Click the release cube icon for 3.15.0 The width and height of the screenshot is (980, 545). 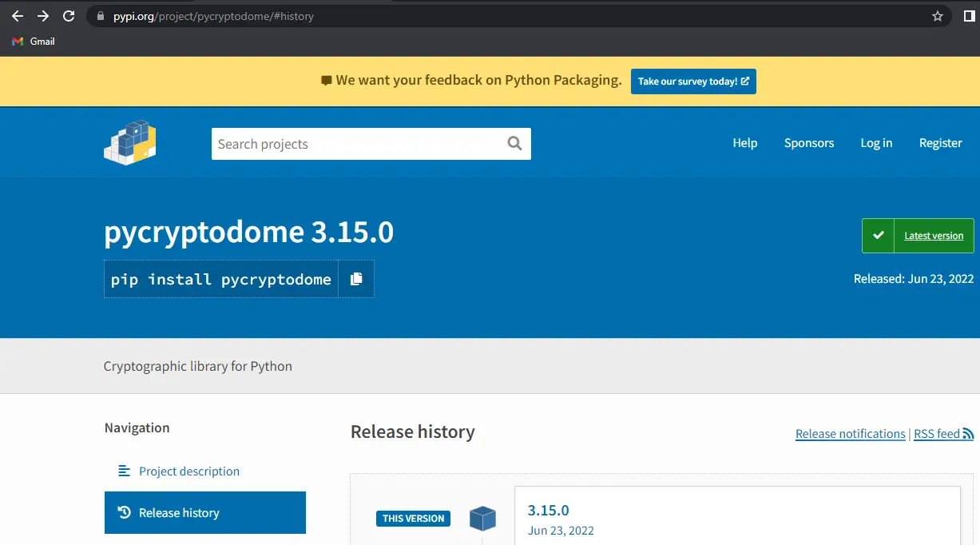(482, 519)
